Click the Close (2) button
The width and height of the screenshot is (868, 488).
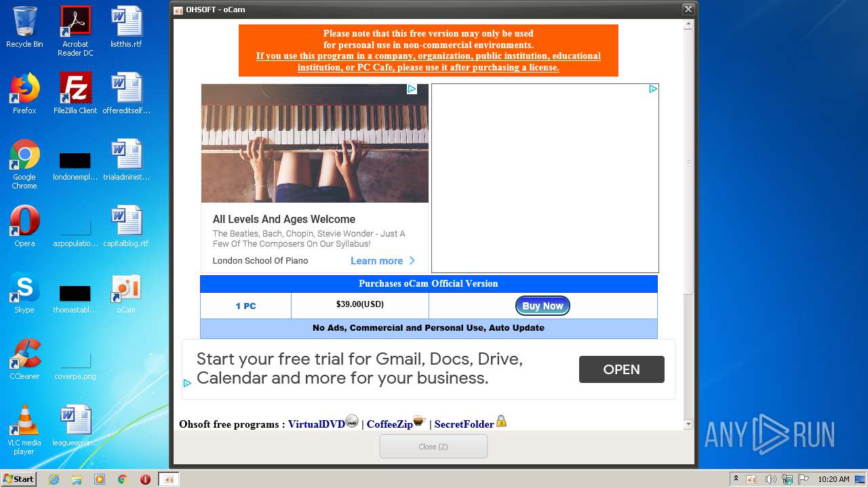click(x=433, y=447)
